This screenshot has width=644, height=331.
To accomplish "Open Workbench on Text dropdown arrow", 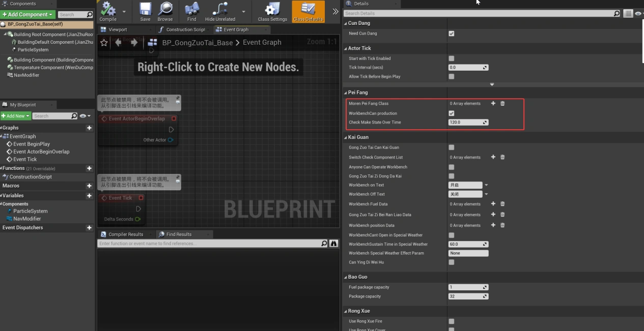I will pos(486,185).
